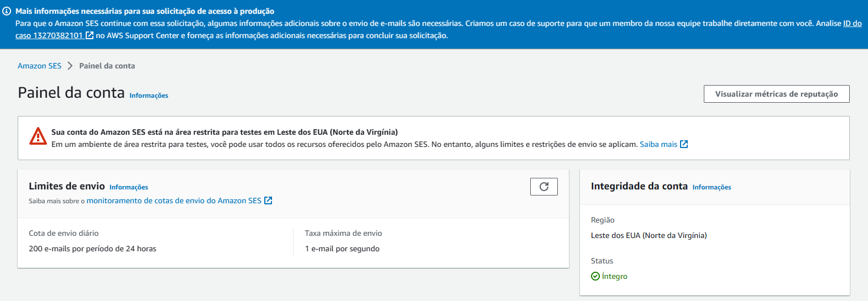Viewport: 868px width, 301px height.
Task: Open the monitoramento de cotas de envio link
Action: 174,200
